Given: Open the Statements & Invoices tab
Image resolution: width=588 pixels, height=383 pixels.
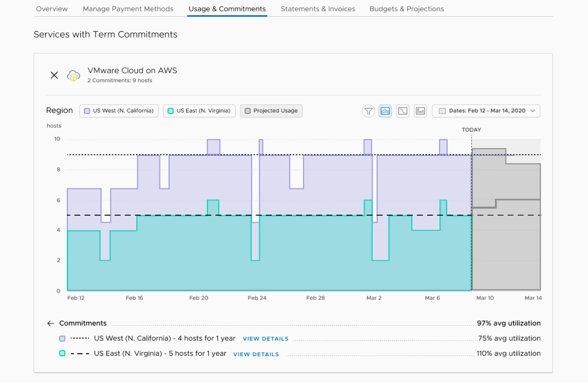Looking at the screenshot, I should point(318,9).
